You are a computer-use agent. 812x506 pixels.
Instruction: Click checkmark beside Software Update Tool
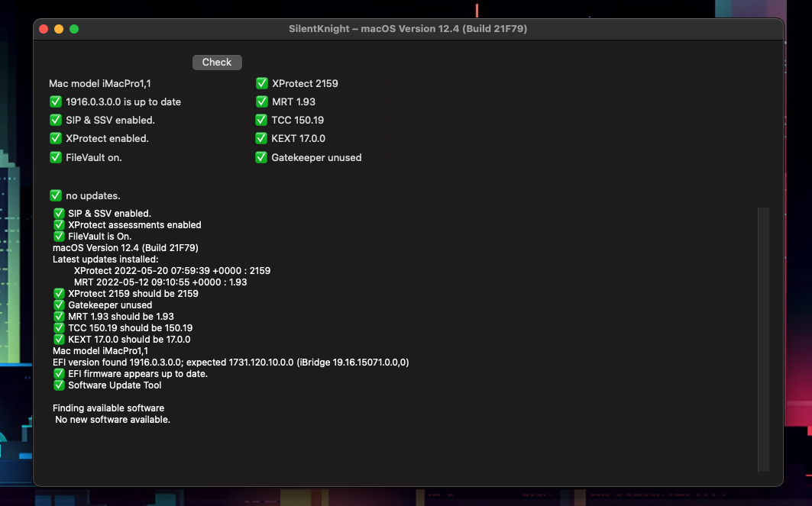pos(59,385)
